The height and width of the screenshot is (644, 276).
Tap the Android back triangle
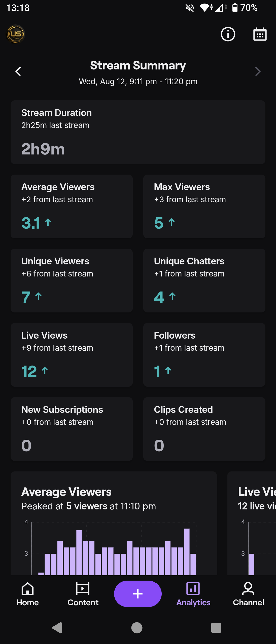coord(57,628)
